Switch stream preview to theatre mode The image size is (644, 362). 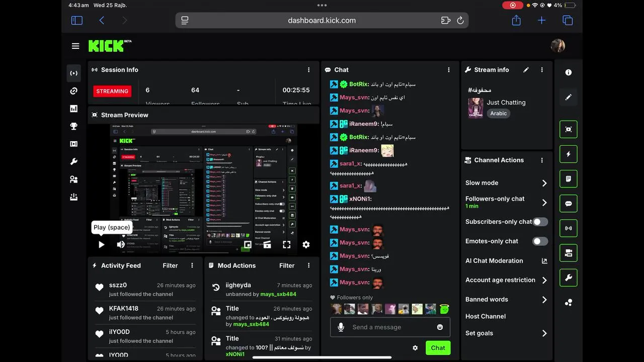pos(267,245)
